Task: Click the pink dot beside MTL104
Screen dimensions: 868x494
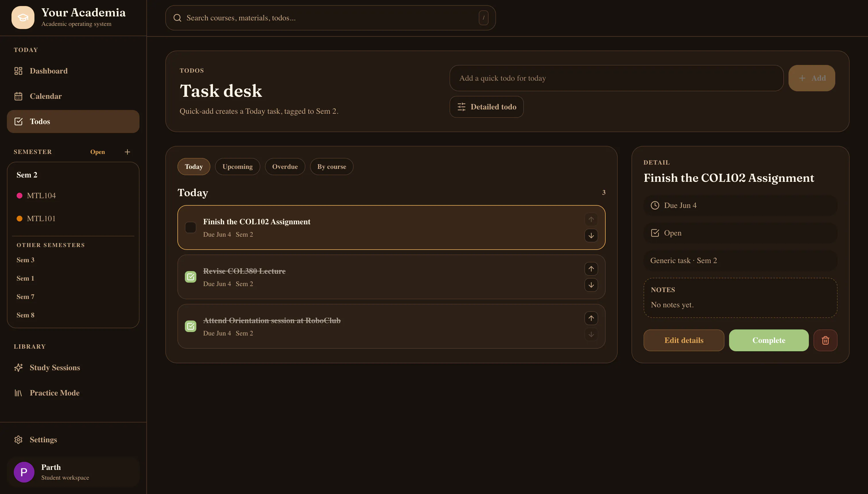Action: (x=20, y=195)
